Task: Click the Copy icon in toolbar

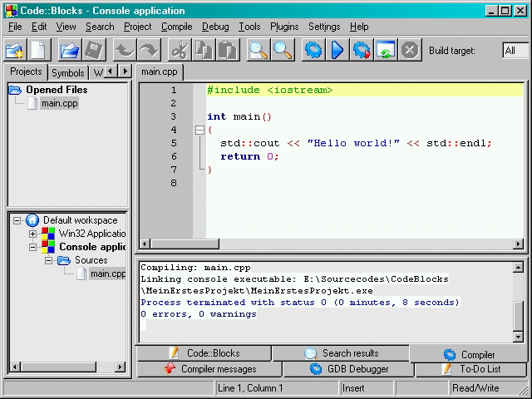Action: coord(204,51)
